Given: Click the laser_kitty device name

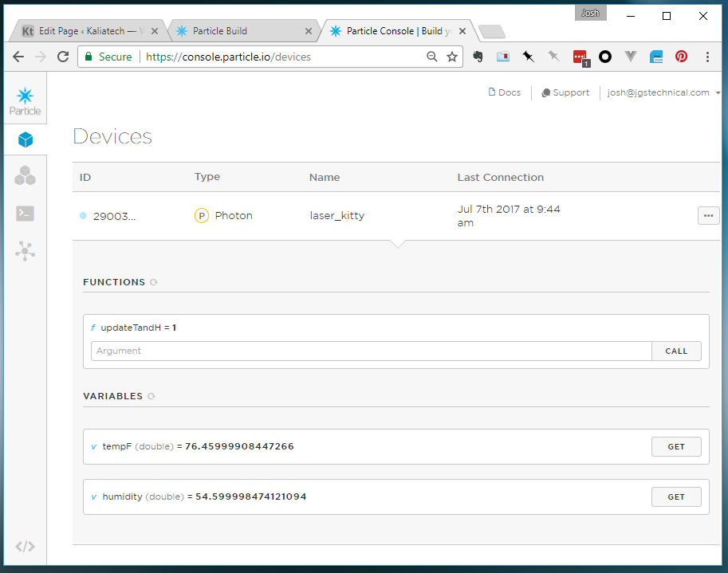Looking at the screenshot, I should (337, 216).
